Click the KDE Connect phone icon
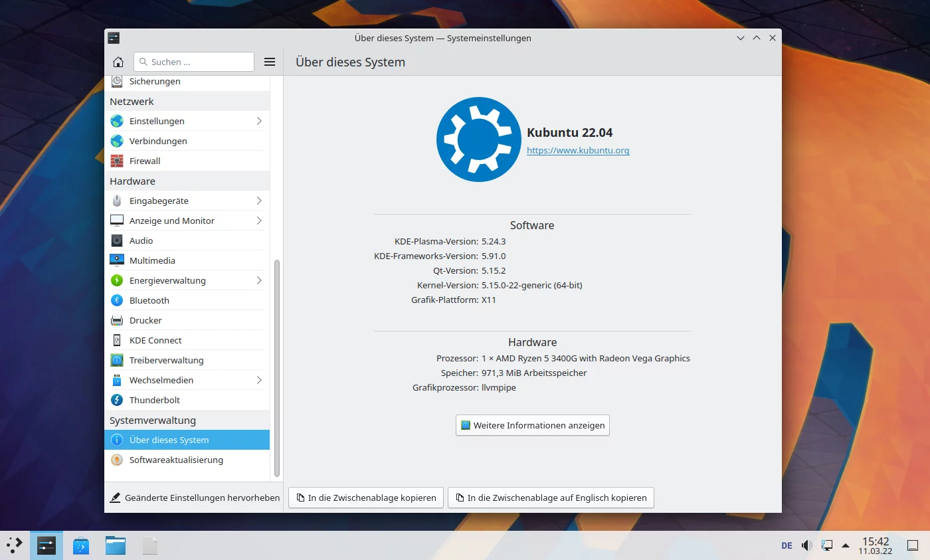Screen dimensions: 930x560 coord(117,340)
